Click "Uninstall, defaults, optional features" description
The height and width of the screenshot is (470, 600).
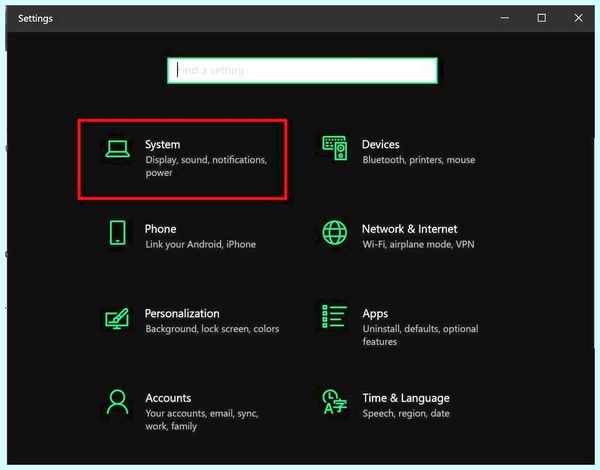click(x=421, y=335)
